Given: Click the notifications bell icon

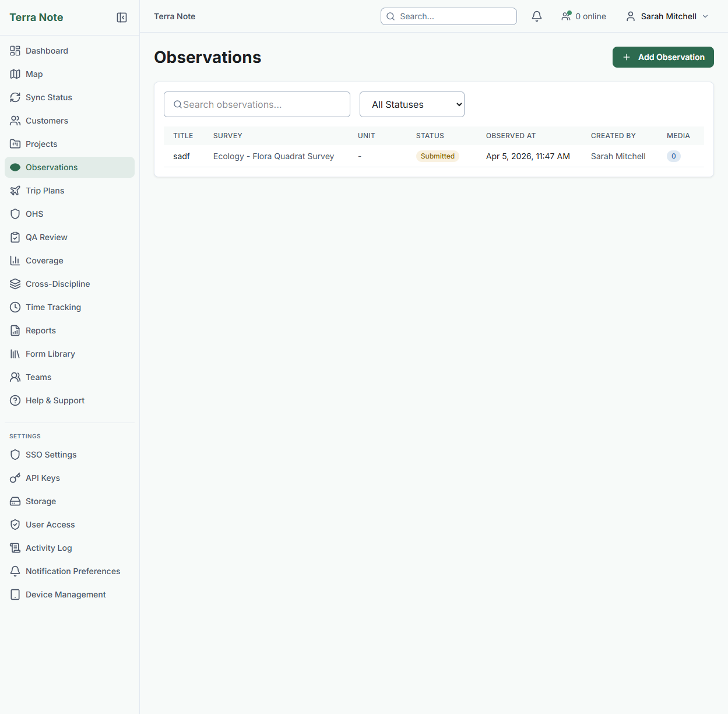Looking at the screenshot, I should [x=536, y=16].
